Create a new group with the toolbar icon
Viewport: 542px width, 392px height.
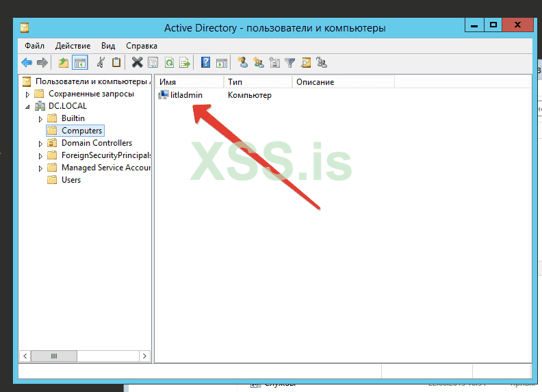click(x=258, y=62)
